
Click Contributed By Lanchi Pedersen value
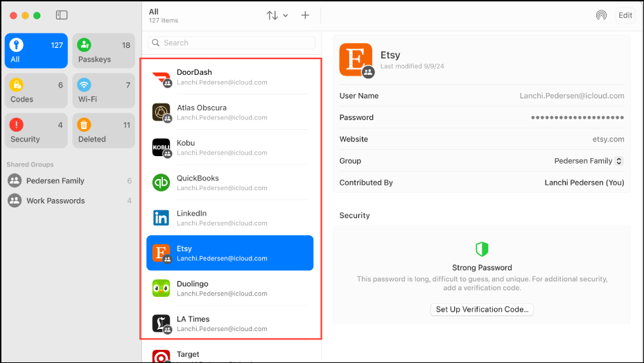(584, 183)
